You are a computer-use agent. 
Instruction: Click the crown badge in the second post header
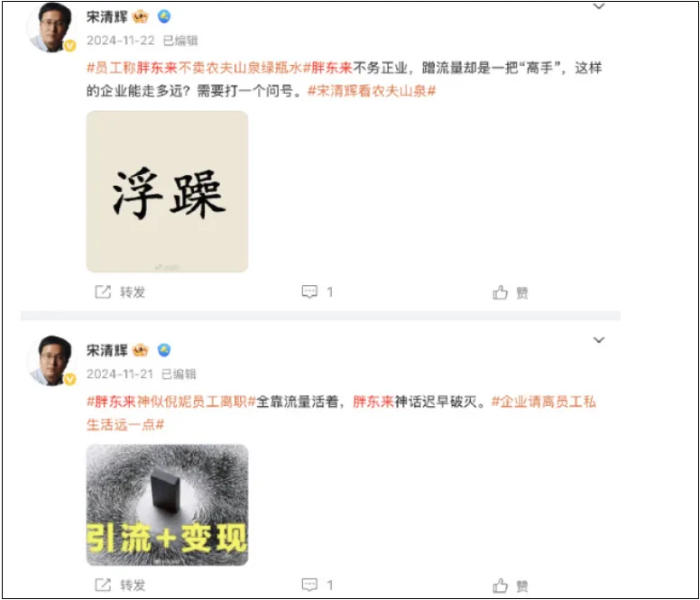140,350
